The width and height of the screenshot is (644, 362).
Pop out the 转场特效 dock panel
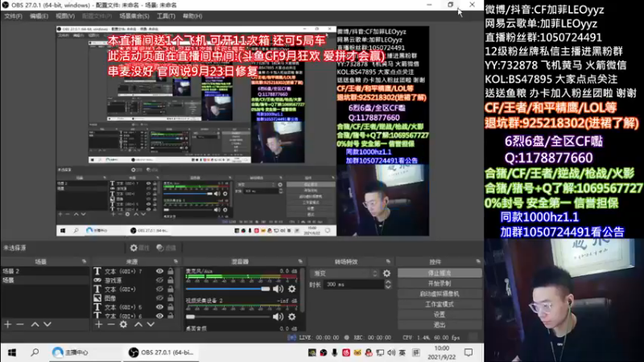[388, 261]
